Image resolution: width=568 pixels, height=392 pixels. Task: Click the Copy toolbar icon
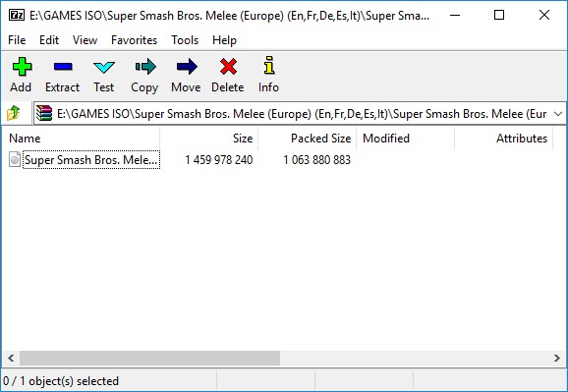pos(145,67)
